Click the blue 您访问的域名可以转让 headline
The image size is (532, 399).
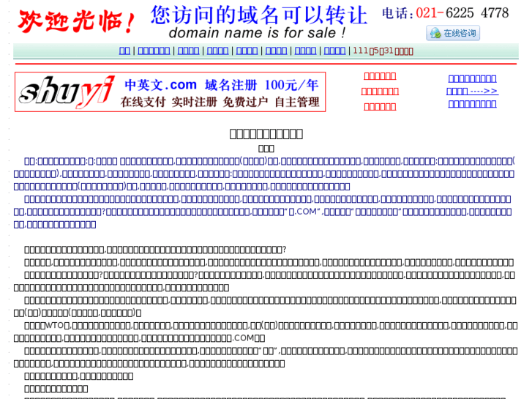259,15
